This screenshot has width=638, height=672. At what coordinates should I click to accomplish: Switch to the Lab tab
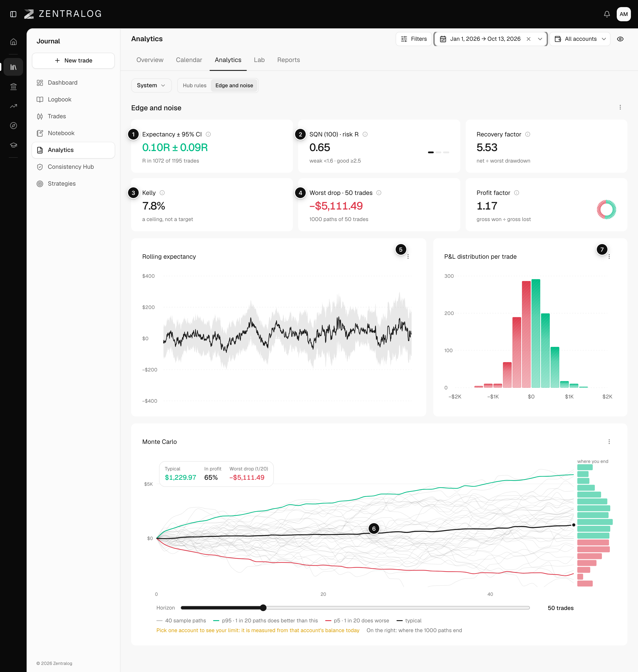tap(259, 60)
